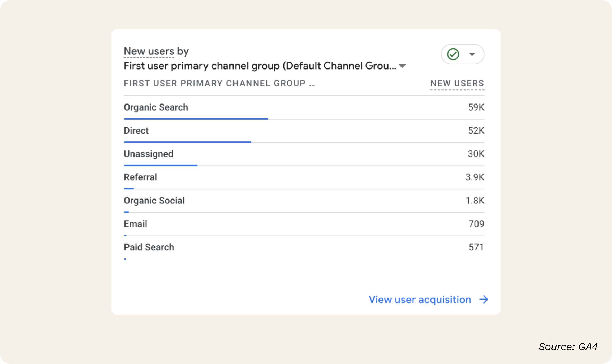Expand the First user primary channel group dropdown
The width and height of the screenshot is (612, 364).
tap(402, 66)
